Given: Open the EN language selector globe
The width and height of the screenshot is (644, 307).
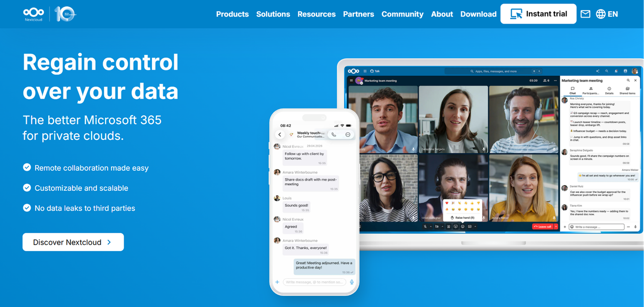Looking at the screenshot, I should [607, 14].
